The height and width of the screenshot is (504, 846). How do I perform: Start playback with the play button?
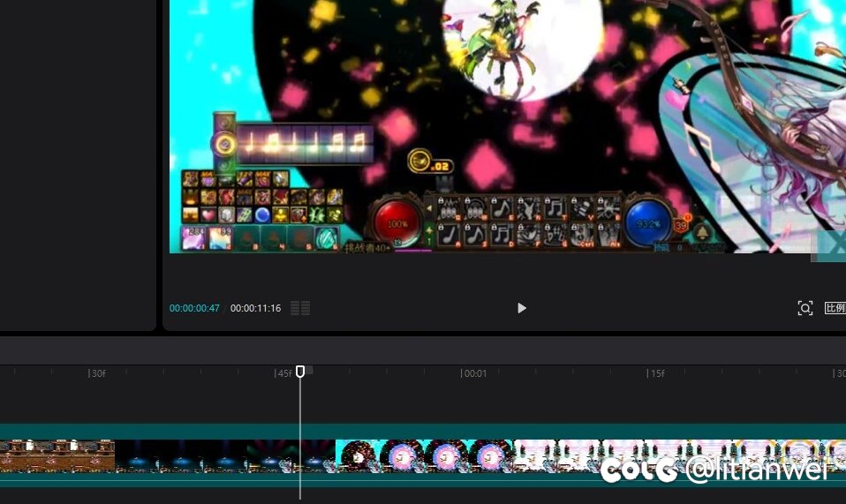tap(521, 308)
